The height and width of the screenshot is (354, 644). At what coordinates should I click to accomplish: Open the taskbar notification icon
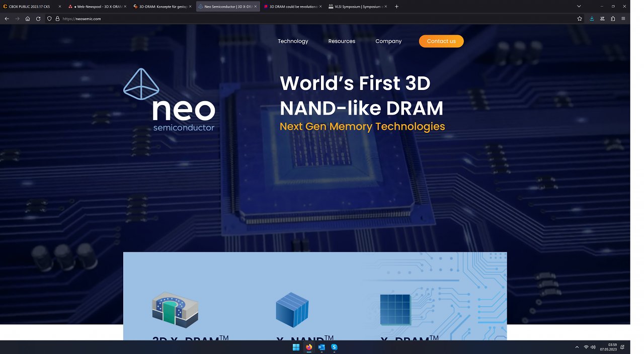coord(623,347)
